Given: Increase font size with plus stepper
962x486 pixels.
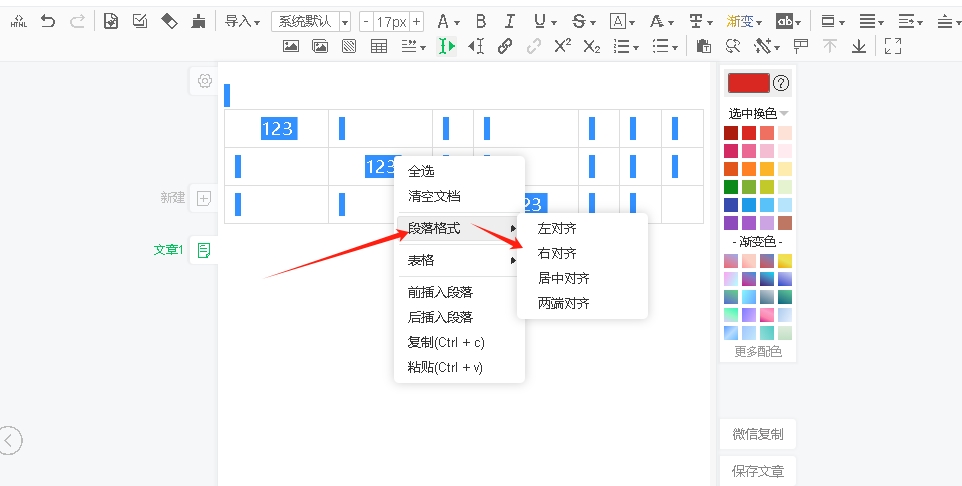Looking at the screenshot, I should [x=416, y=21].
